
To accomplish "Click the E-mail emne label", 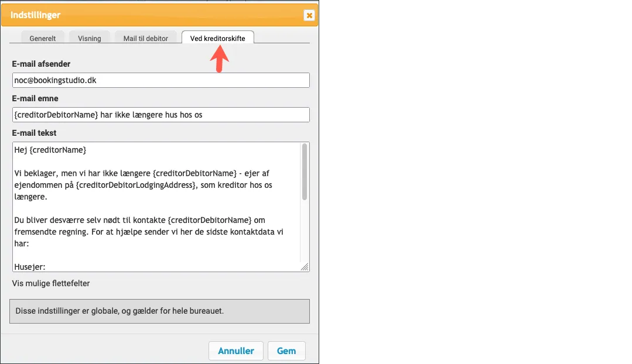I will coord(35,98).
